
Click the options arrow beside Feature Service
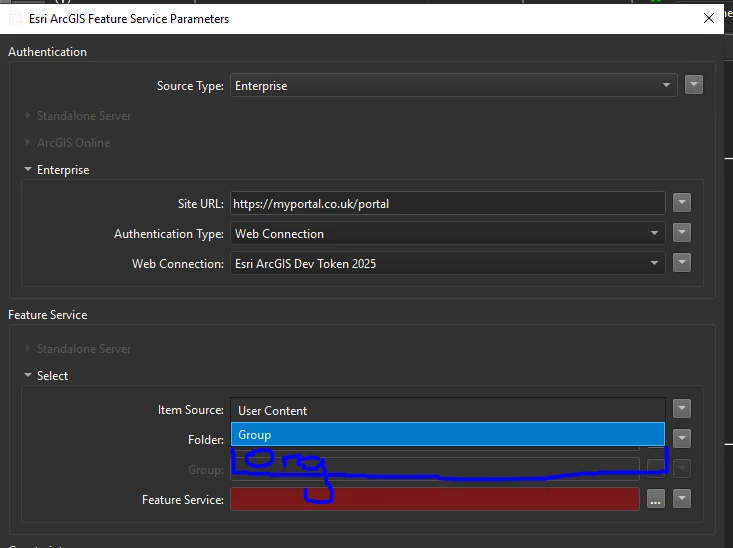click(682, 498)
